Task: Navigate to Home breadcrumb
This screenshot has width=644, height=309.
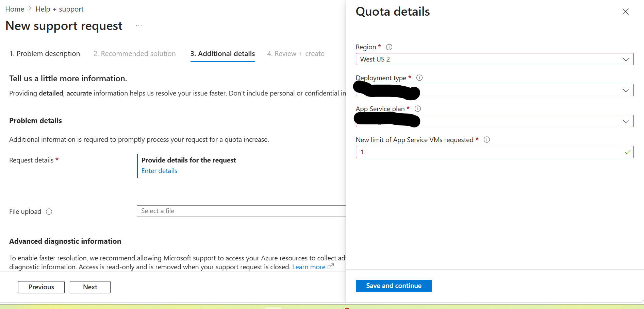Action: coord(15,9)
